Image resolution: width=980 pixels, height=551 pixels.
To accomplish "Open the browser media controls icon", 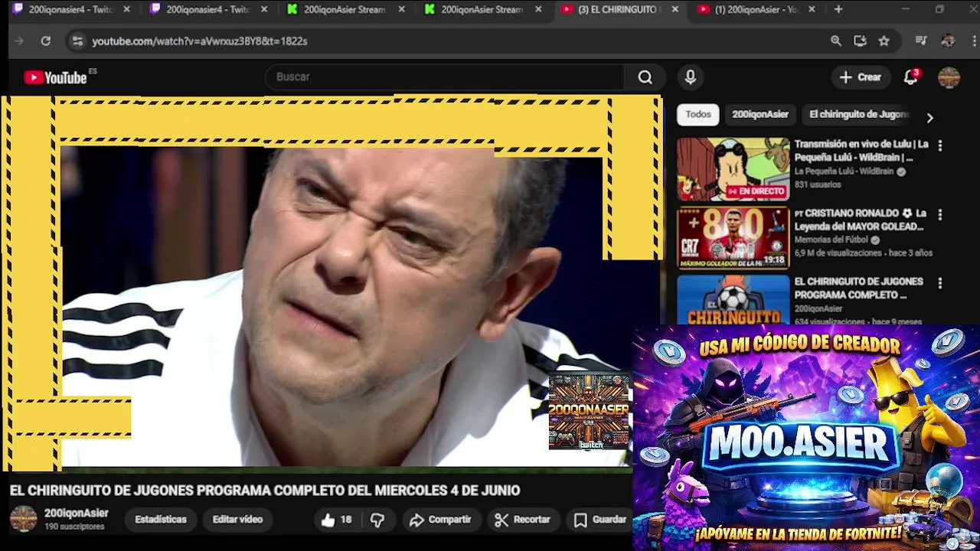I will 921,41.
